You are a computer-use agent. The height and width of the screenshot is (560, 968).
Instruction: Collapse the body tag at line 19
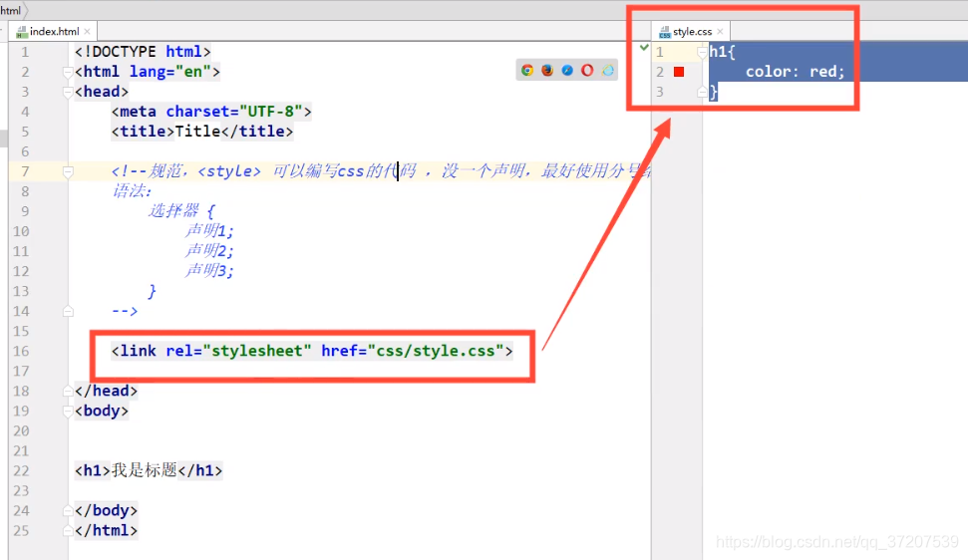[68, 411]
